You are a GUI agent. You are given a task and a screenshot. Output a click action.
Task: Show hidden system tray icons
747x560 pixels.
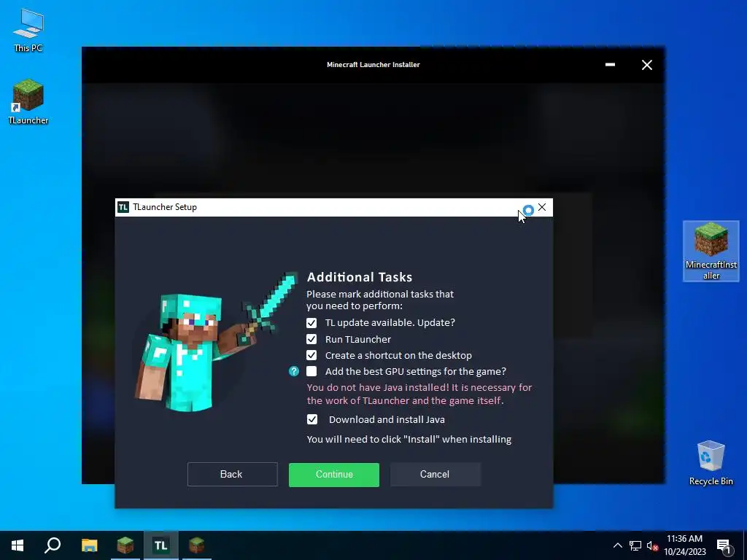coord(617,545)
